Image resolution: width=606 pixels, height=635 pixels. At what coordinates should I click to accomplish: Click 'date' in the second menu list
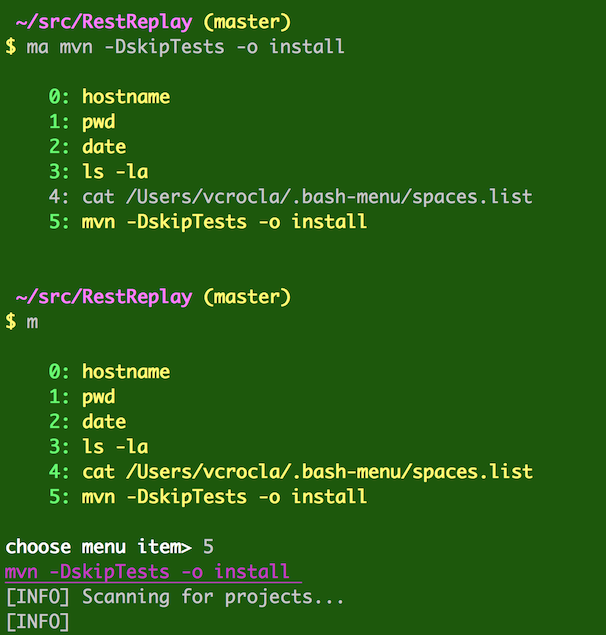87,422
